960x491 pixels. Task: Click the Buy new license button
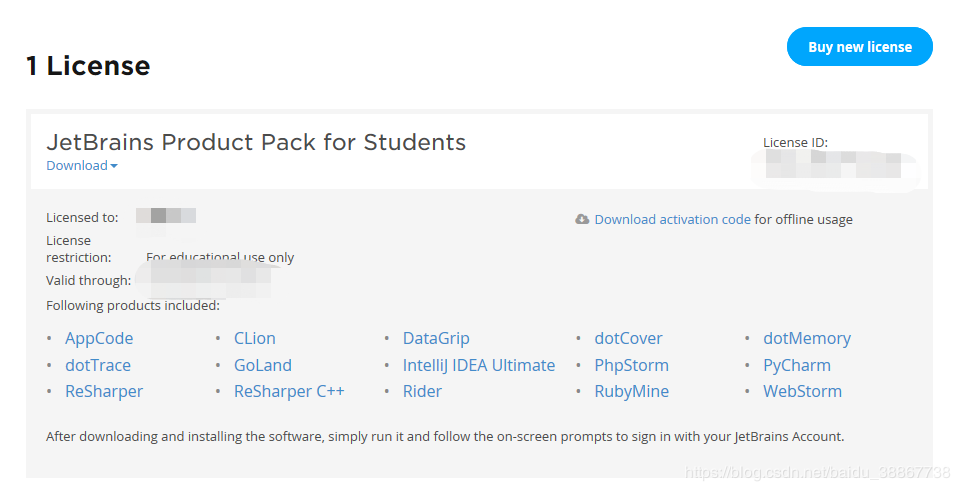(860, 47)
